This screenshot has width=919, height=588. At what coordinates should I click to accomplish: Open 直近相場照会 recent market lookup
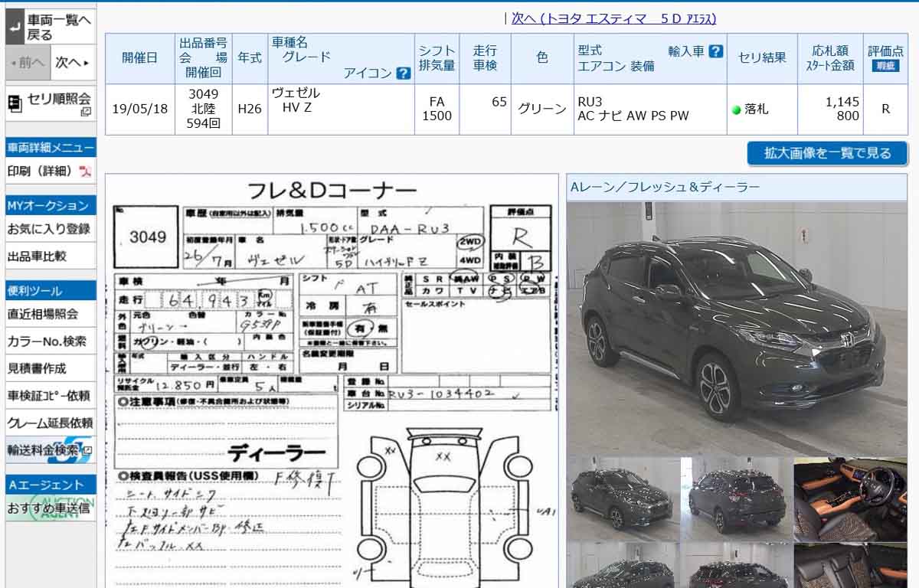51,314
